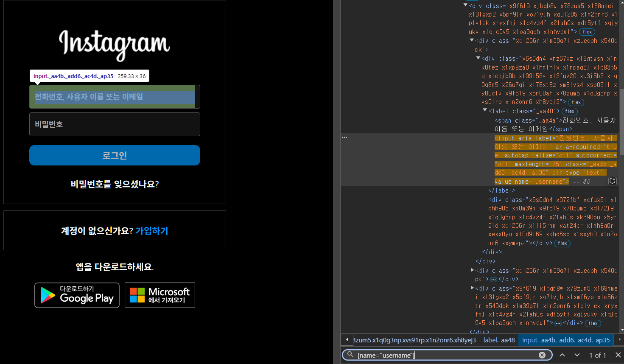Go to previous search result arrow
Image resolution: width=624 pixels, height=364 pixels.
pyautogui.click(x=562, y=355)
